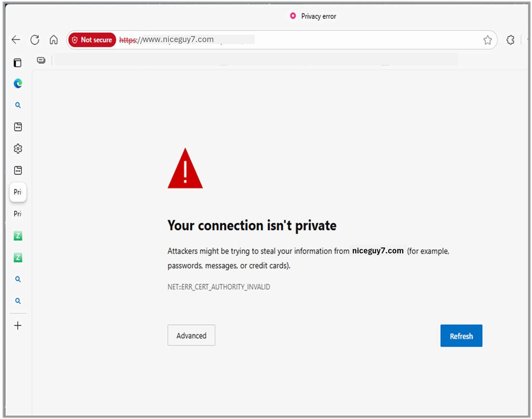Switch to the topmost green Z tab
This screenshot has height=419, width=532.
18,236
